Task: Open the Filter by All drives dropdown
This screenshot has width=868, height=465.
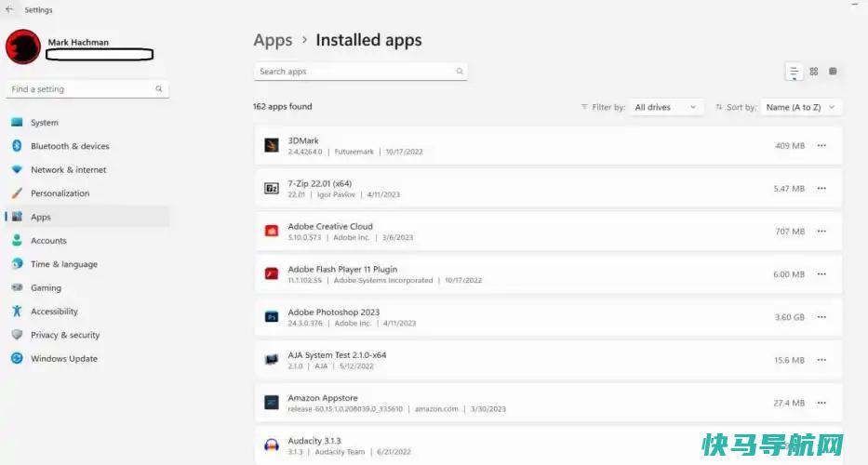Action: (x=666, y=107)
